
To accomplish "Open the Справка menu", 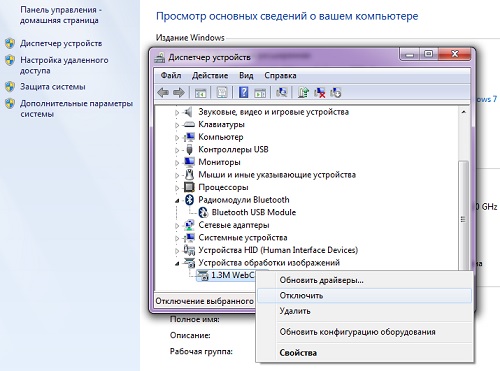I will pyautogui.click(x=280, y=75).
